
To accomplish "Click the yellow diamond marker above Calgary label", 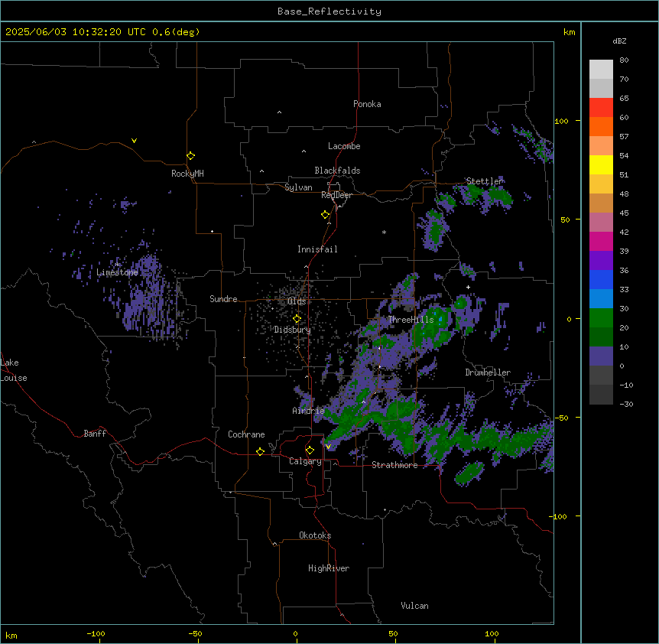I will click(x=310, y=450).
